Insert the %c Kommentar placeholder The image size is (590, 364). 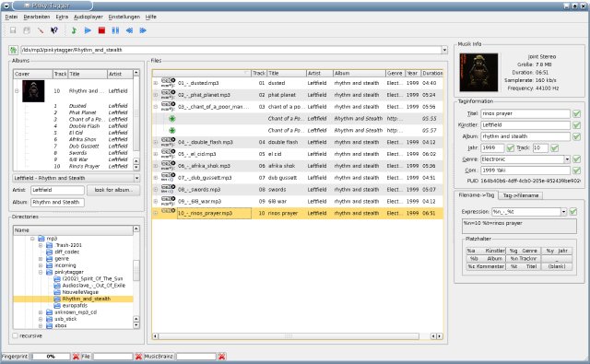point(486,266)
